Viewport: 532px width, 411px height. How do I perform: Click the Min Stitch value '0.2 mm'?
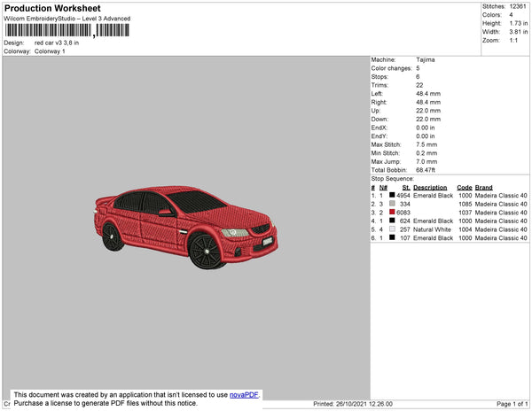coord(426,153)
